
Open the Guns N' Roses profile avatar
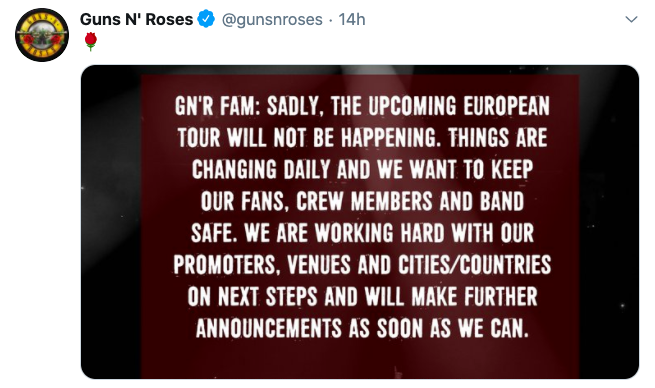[x=42, y=35]
